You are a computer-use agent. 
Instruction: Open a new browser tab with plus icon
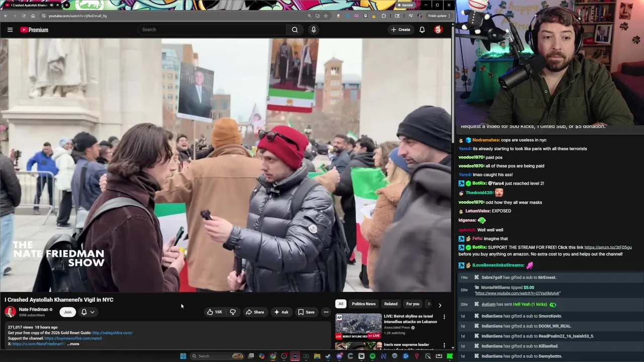point(66,5)
